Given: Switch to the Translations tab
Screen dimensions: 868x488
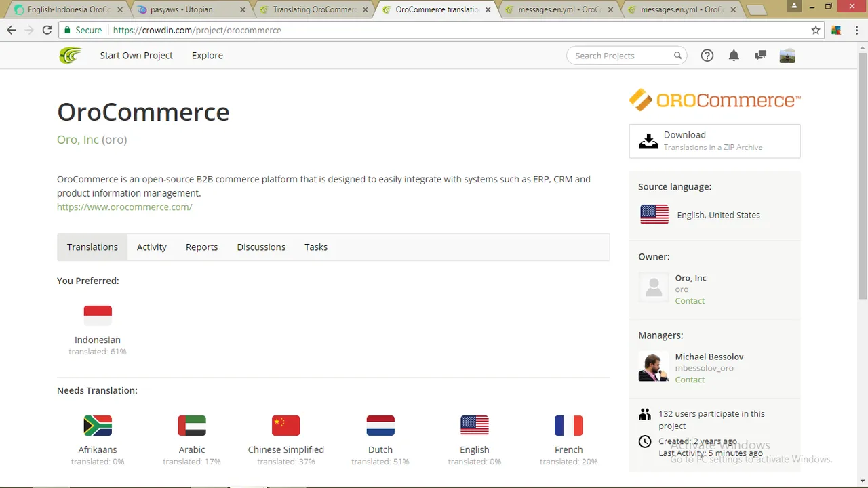Looking at the screenshot, I should pyautogui.click(x=92, y=247).
